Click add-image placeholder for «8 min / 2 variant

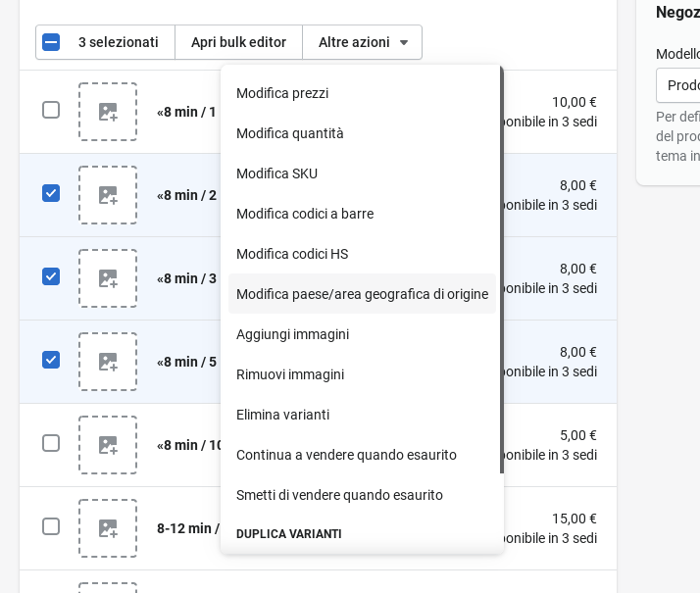(x=108, y=195)
